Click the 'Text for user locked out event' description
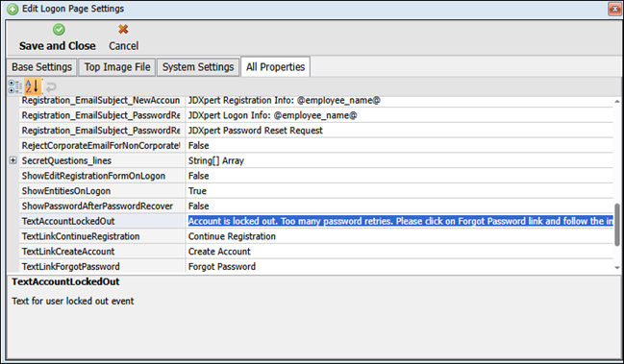The height and width of the screenshot is (364, 624). pos(73,301)
